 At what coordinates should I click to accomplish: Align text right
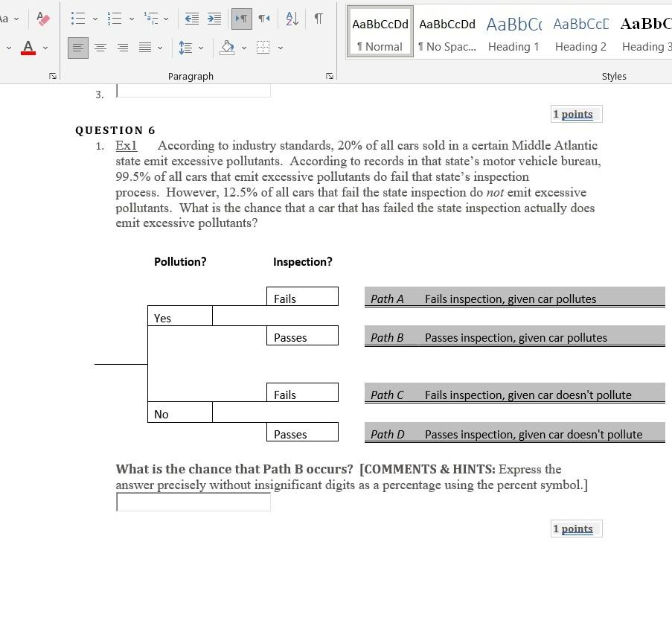(x=123, y=48)
